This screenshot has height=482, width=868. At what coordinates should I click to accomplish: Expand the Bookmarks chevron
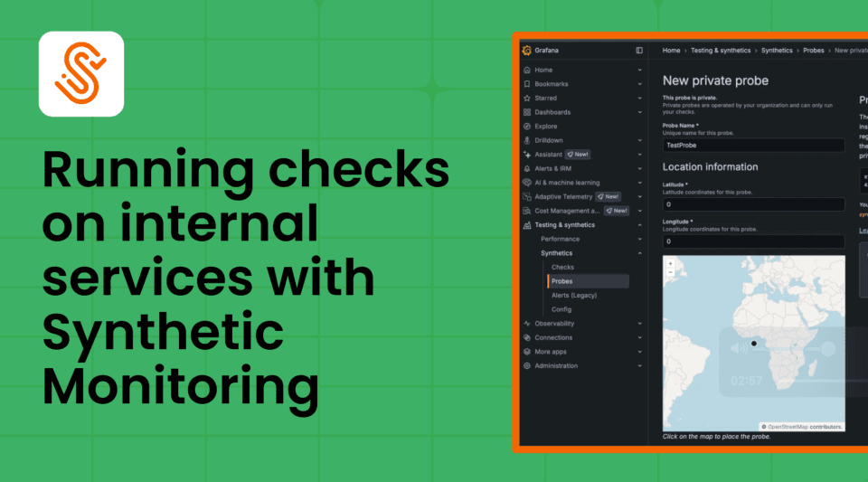640,84
